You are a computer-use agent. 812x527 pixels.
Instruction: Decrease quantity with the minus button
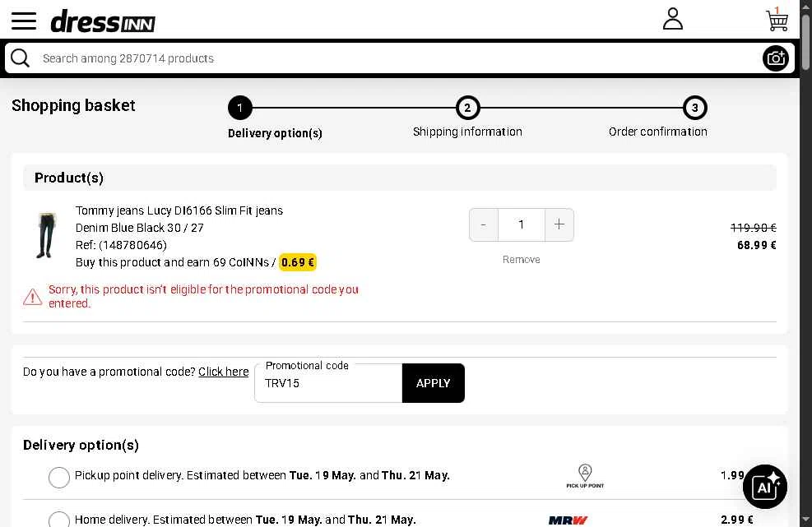[484, 224]
